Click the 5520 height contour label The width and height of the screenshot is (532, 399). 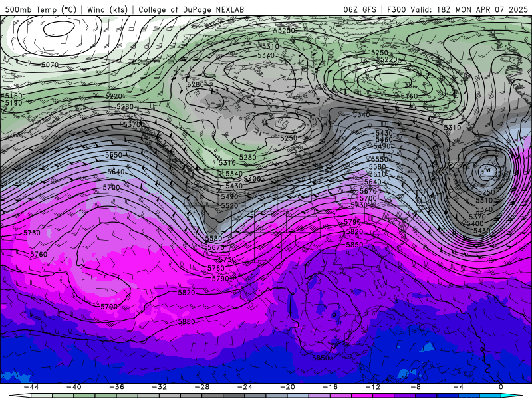tap(229, 206)
